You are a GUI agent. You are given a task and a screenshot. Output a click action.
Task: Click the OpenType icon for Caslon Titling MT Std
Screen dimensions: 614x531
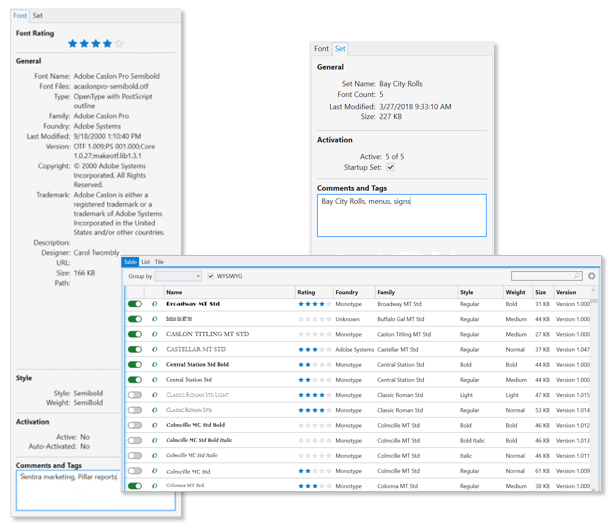155,334
